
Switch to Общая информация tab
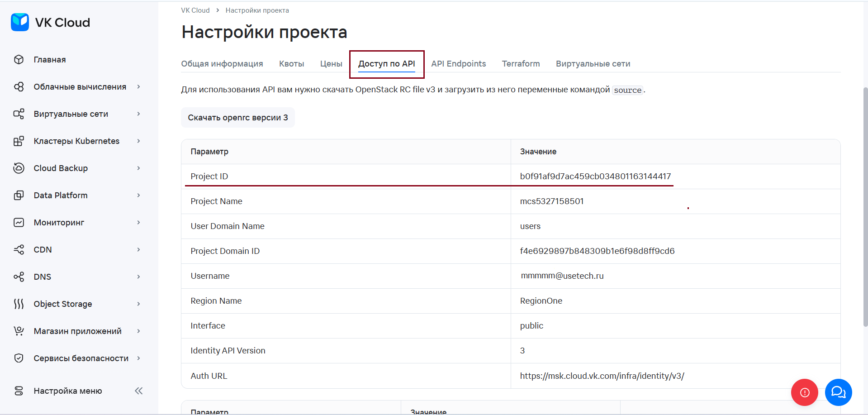[222, 64]
